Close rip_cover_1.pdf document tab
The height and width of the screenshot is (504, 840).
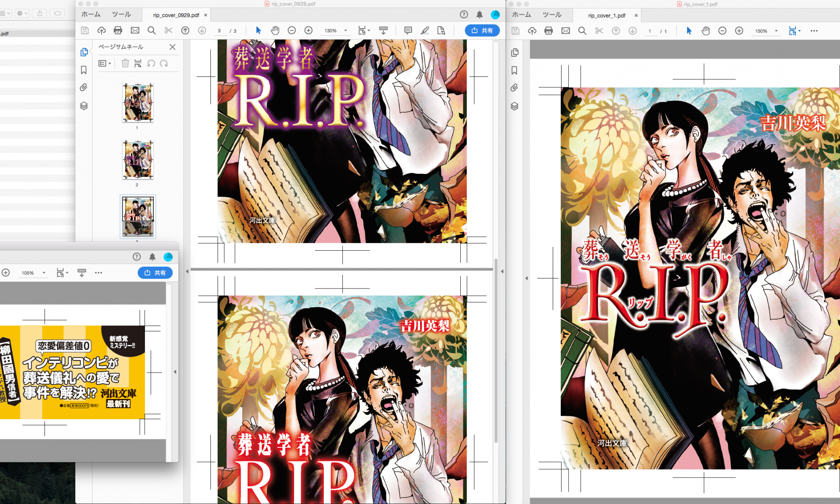[x=636, y=16]
